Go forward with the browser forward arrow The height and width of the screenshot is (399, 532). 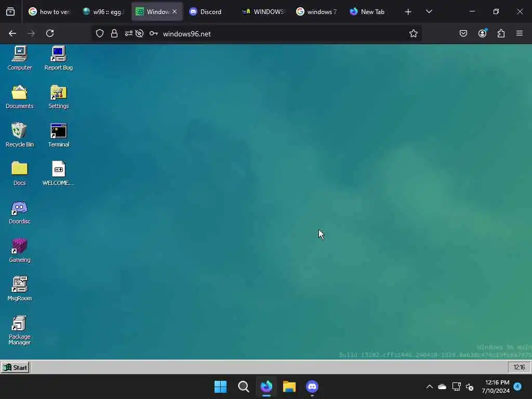click(31, 33)
